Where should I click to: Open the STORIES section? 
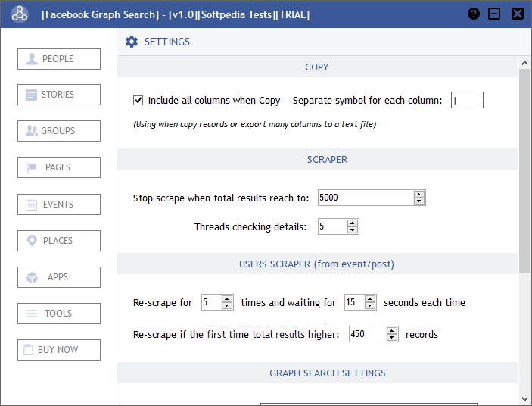(59, 95)
